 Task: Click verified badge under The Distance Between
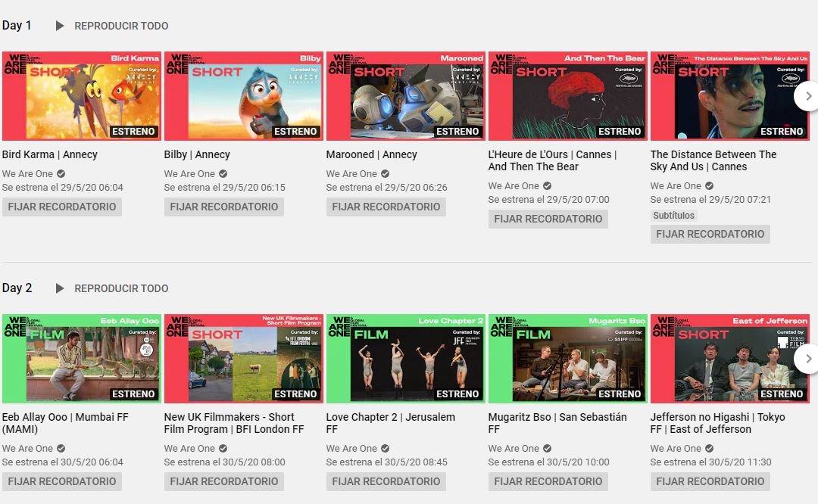point(709,185)
